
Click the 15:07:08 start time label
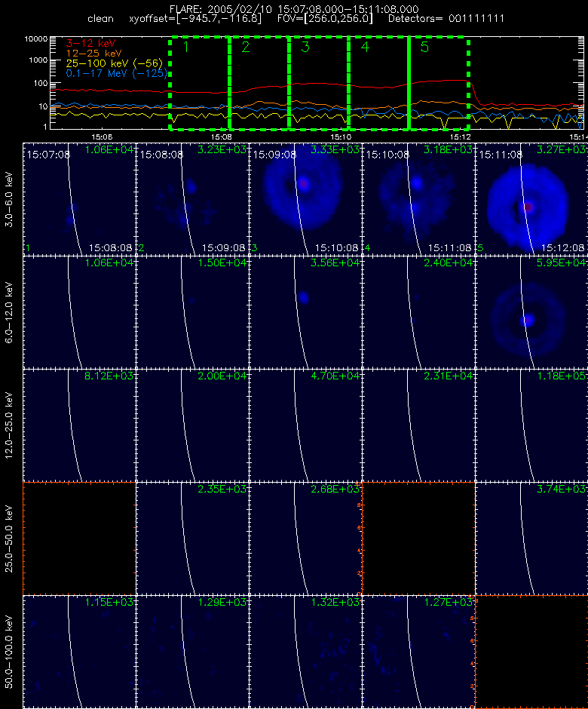point(48,155)
